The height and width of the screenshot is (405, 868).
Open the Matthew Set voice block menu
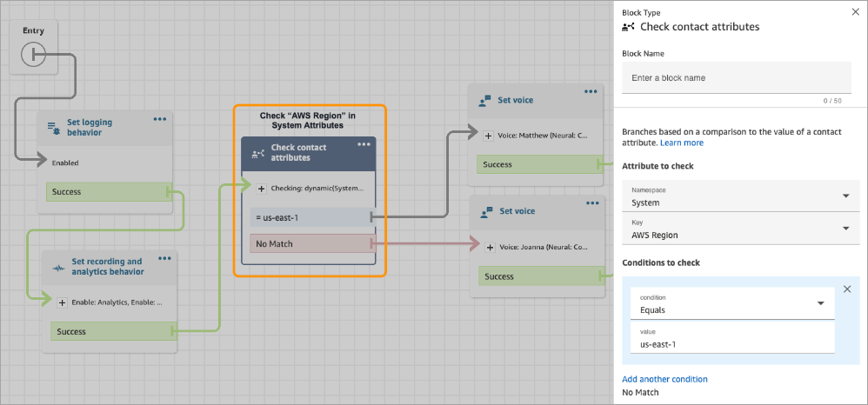click(591, 91)
